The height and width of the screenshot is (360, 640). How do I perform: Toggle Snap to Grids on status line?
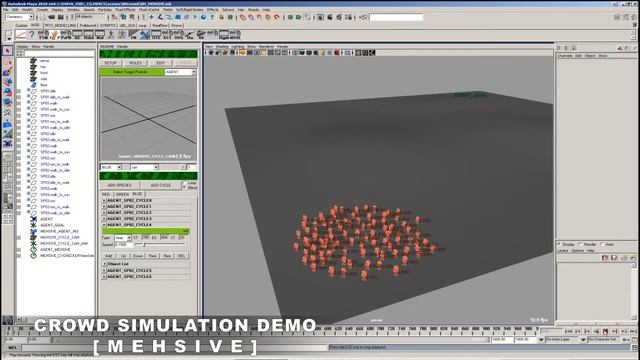(x=243, y=17)
